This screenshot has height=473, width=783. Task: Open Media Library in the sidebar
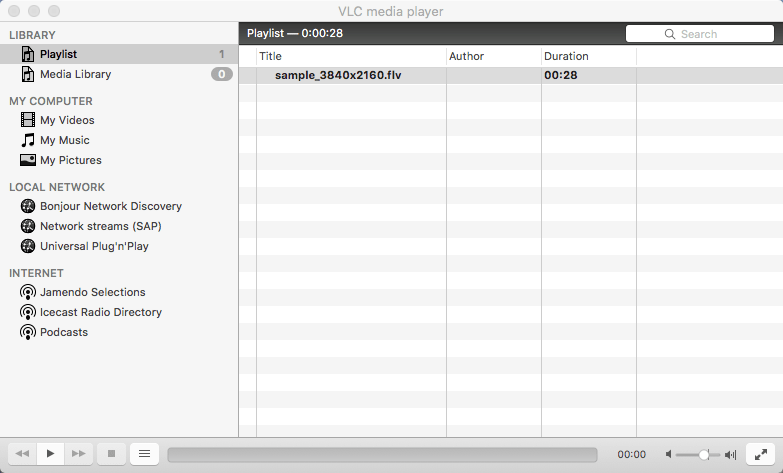click(x=119, y=74)
